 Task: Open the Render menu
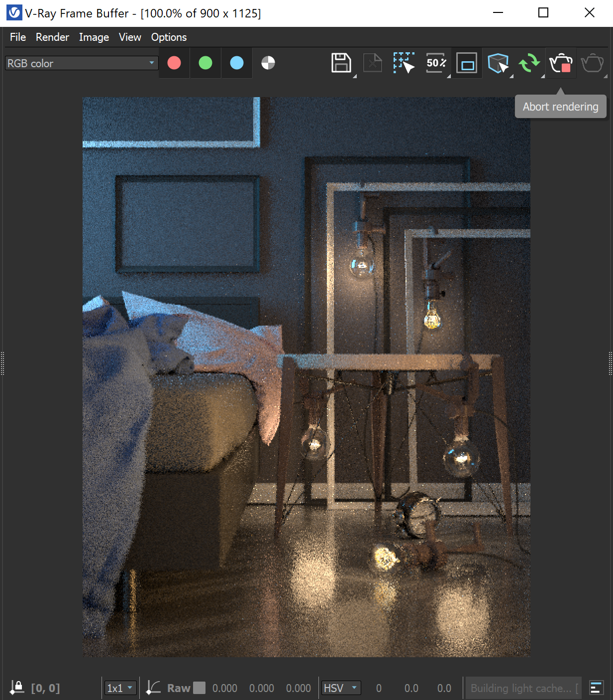tap(52, 37)
